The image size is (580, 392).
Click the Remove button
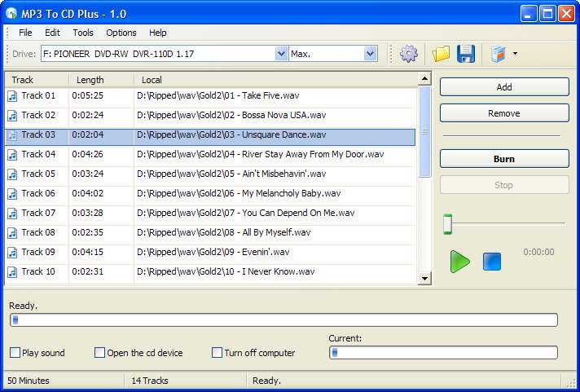504,113
